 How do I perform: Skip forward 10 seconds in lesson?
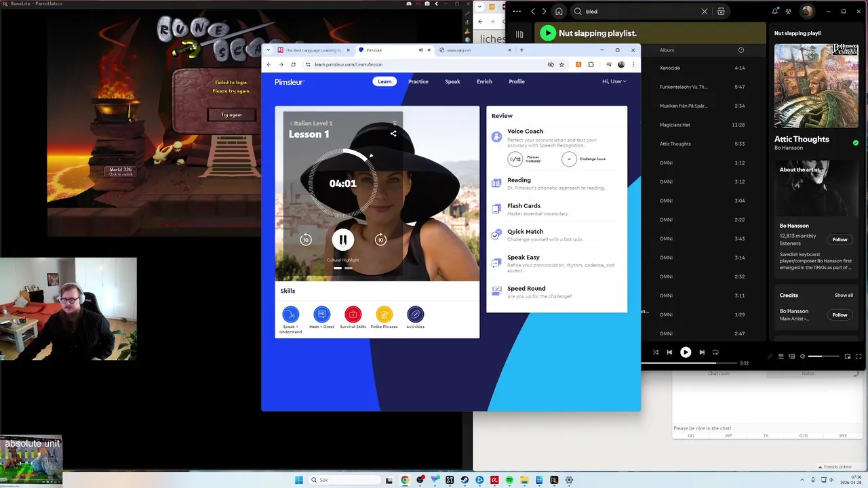click(380, 239)
